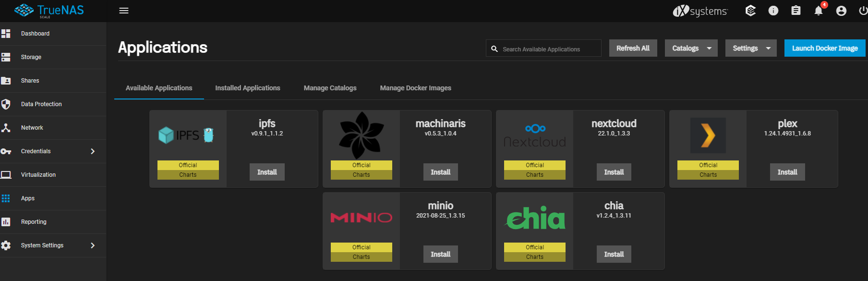This screenshot has width=868, height=281.
Task: Install the plex application
Action: pos(787,172)
